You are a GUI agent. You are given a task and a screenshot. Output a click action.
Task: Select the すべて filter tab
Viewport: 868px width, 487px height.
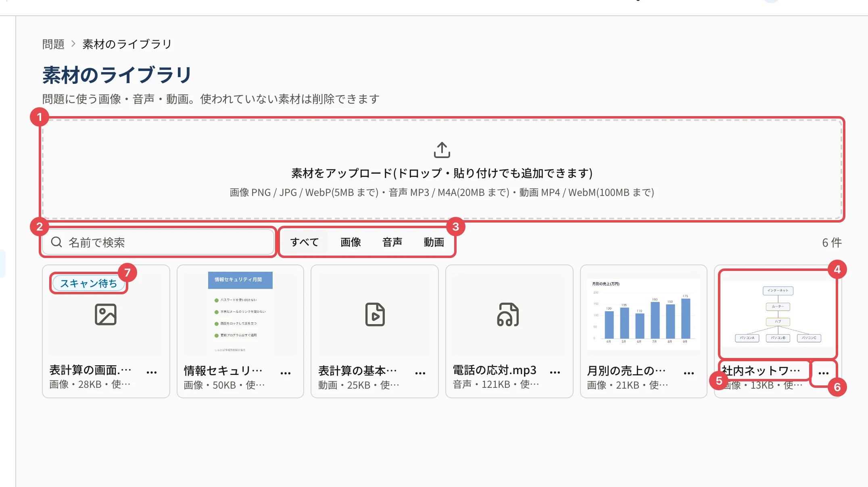click(305, 242)
